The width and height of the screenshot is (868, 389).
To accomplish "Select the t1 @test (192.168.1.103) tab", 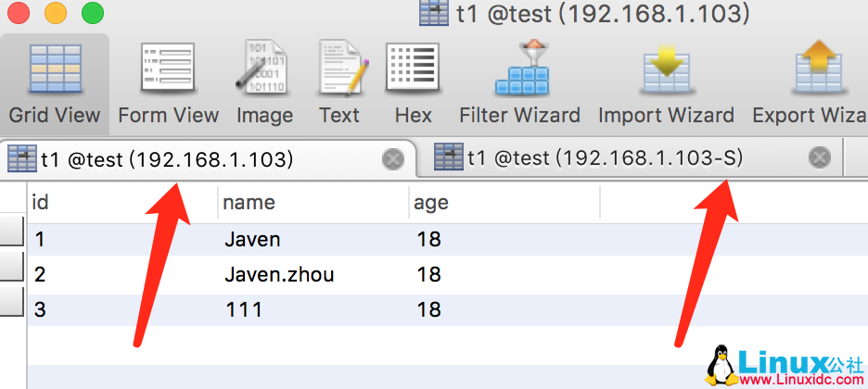I will [167, 159].
